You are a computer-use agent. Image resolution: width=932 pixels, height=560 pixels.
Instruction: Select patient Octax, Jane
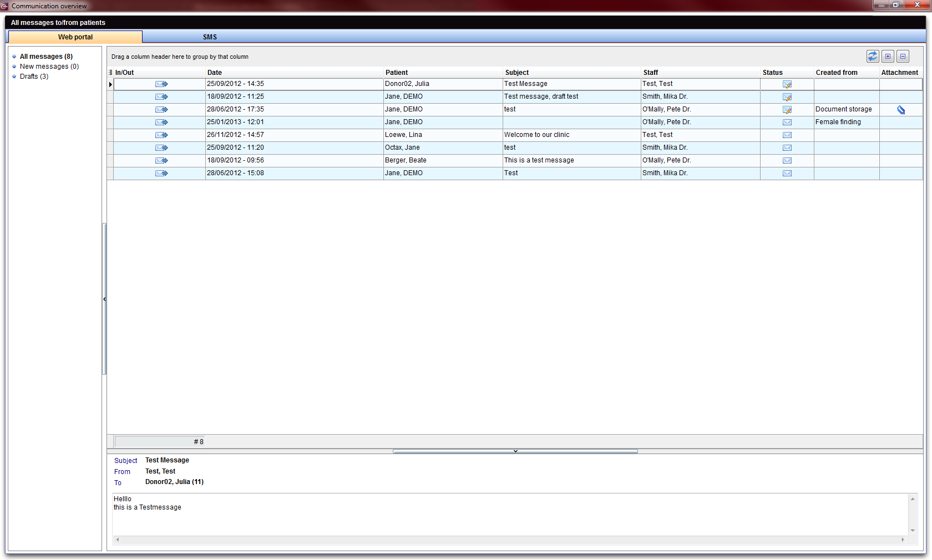402,147
